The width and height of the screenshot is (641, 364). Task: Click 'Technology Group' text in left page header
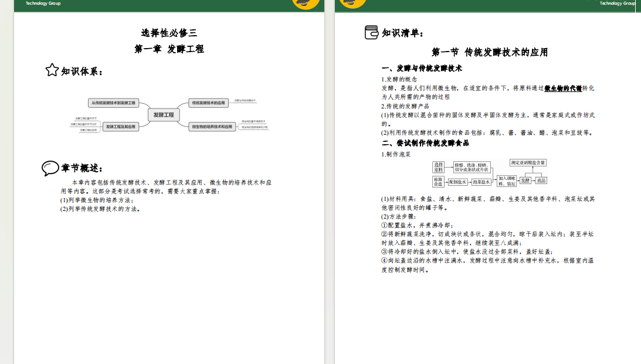(43, 4)
